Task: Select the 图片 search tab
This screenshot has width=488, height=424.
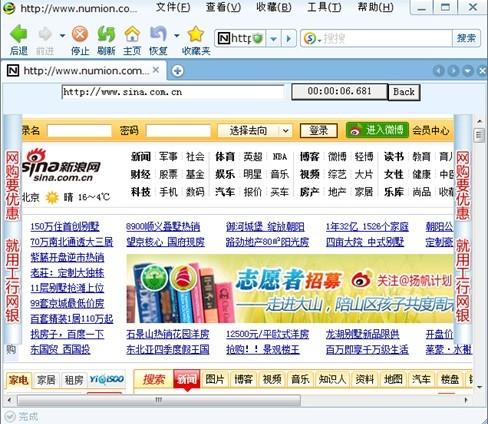Action: 215,379
